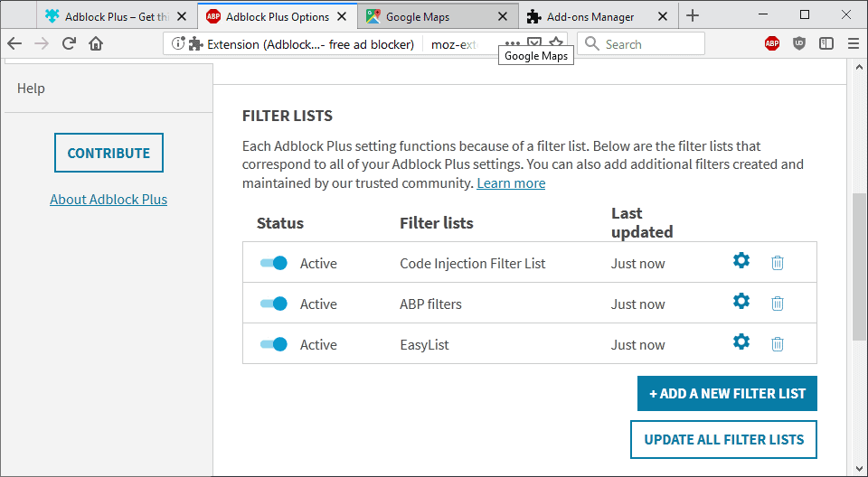Show site information icon in address bar
868x477 pixels.
click(177, 43)
